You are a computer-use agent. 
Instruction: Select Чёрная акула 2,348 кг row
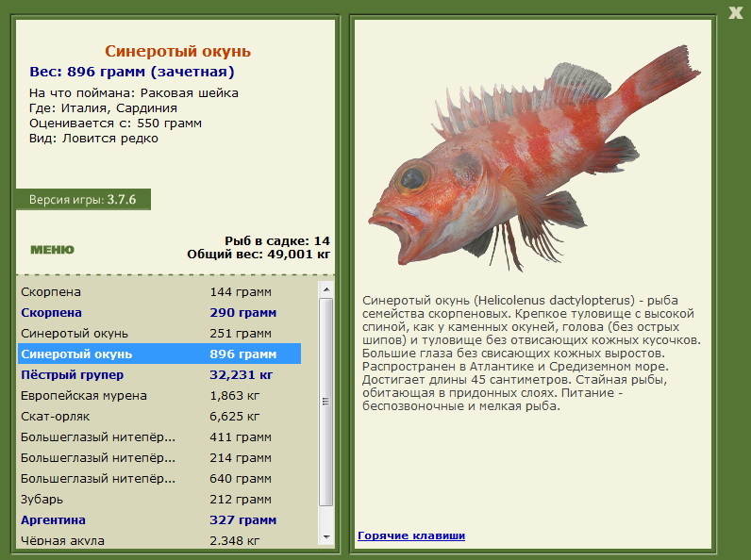(159, 540)
